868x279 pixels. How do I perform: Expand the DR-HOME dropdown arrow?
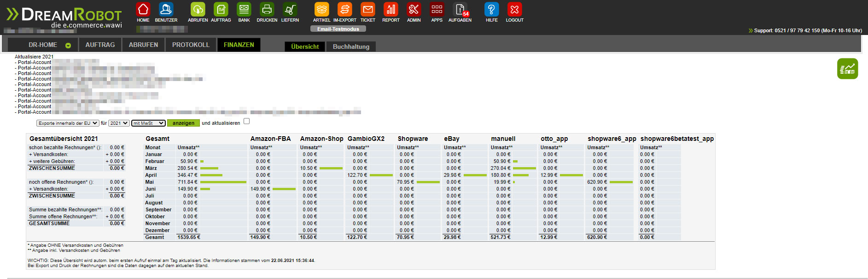click(68, 45)
